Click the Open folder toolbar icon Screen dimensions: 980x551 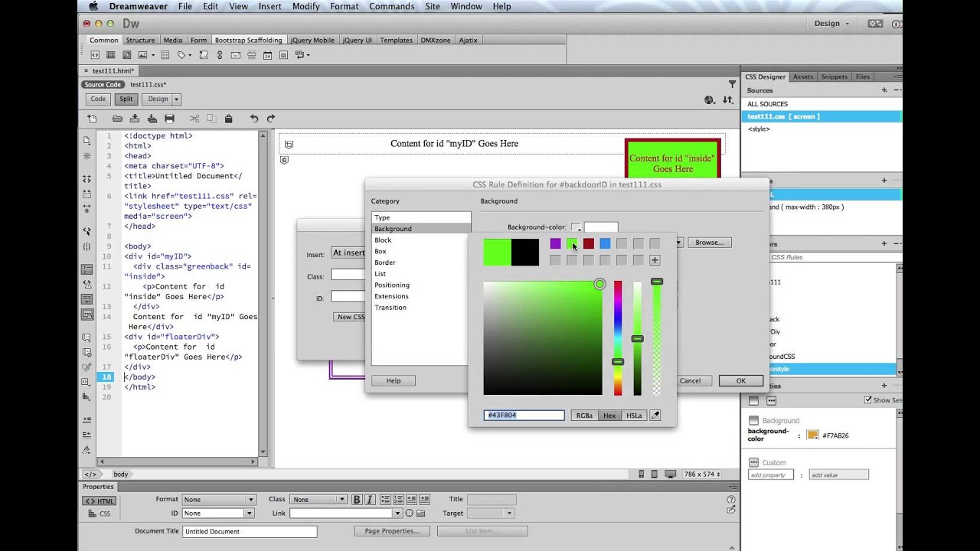click(117, 119)
